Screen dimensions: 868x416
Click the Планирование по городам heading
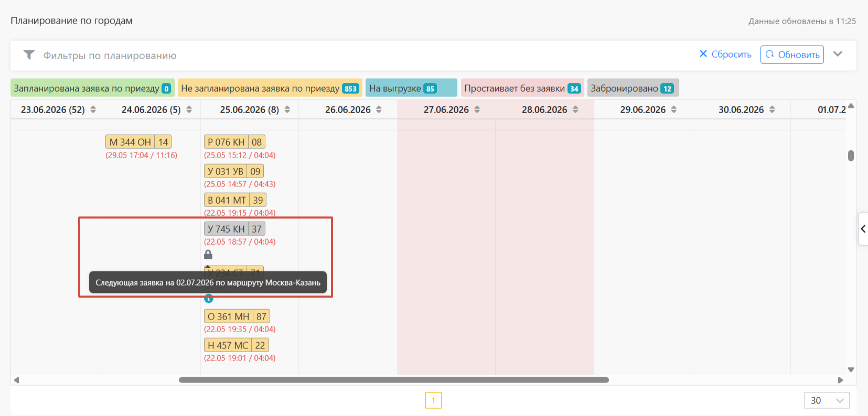point(71,20)
